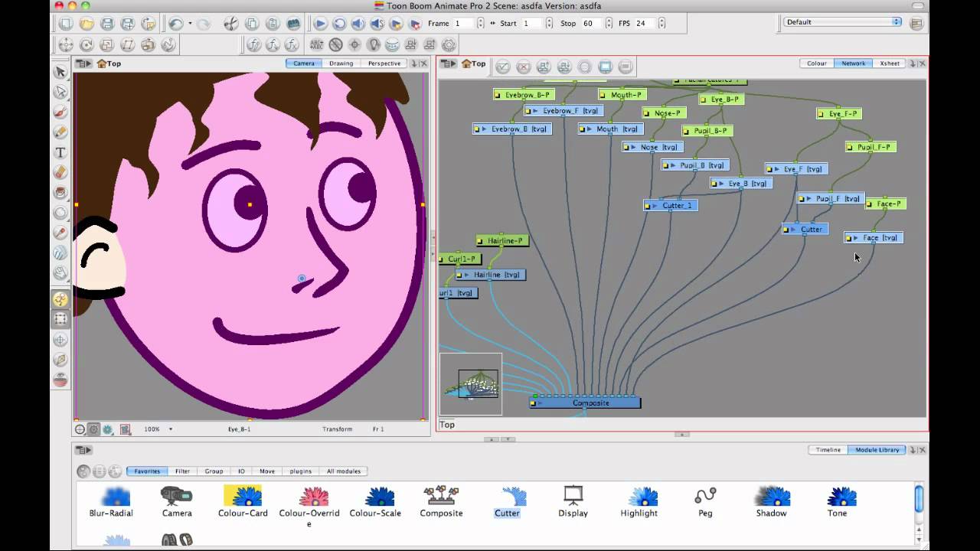This screenshot has height=551, width=980.
Task: Toggle the yellow square on Mouth-P peg
Action: (x=603, y=96)
